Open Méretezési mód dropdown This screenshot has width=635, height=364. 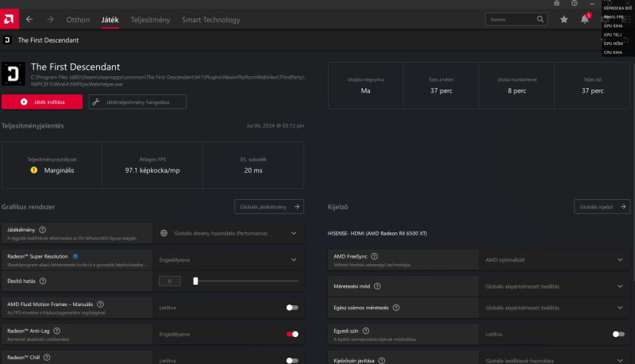[555, 286]
